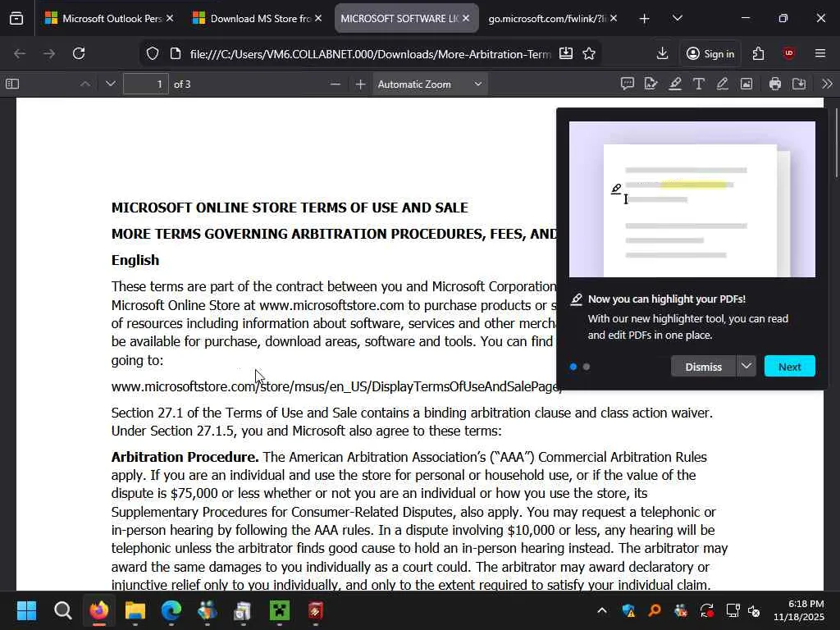Click the vertical page scrollbar

[836, 143]
